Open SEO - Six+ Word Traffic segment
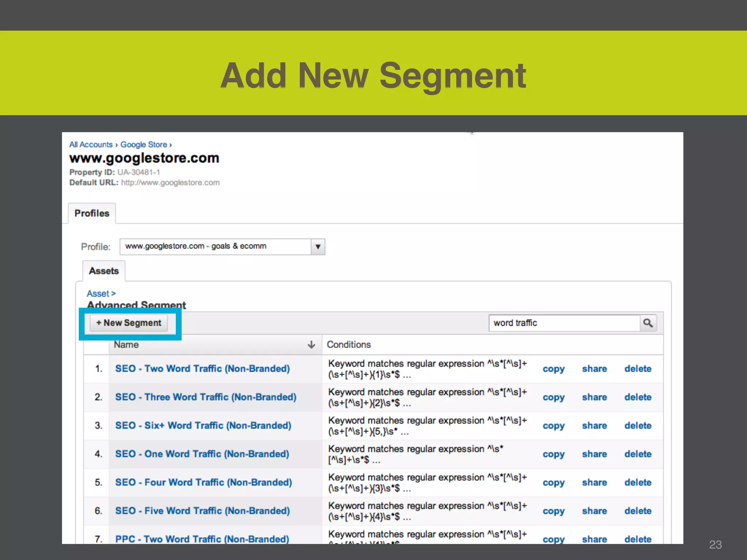The image size is (747, 560). point(203,425)
